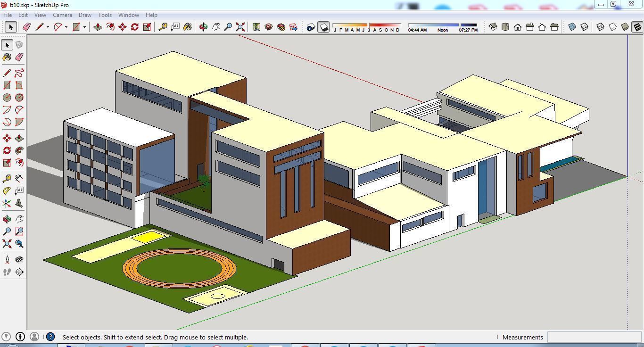Open the Draw menu
This screenshot has height=347, width=644.
click(x=85, y=15)
